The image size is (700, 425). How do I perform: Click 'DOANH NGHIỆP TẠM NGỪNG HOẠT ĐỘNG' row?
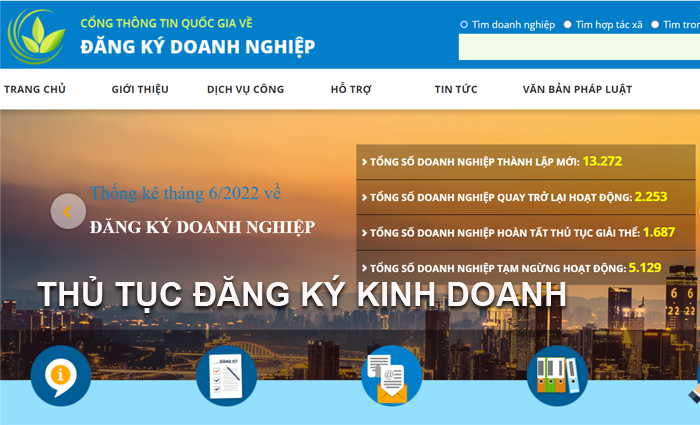(x=525, y=268)
